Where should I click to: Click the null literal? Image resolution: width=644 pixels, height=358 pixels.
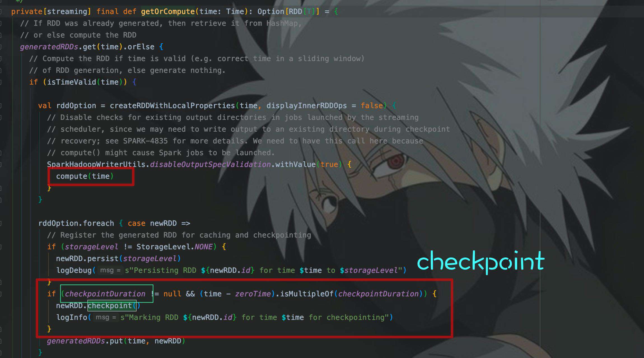(172, 294)
